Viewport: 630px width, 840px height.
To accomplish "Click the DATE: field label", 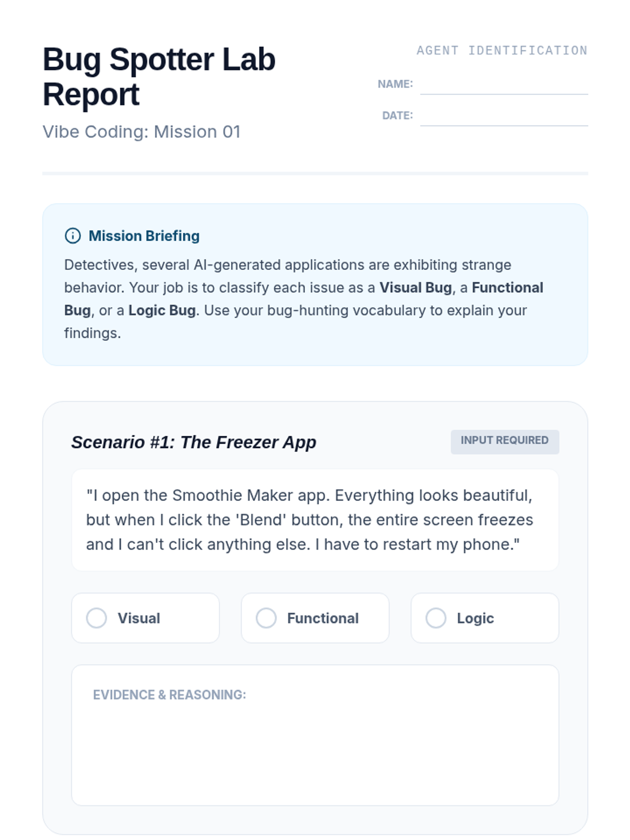I will [x=397, y=115].
